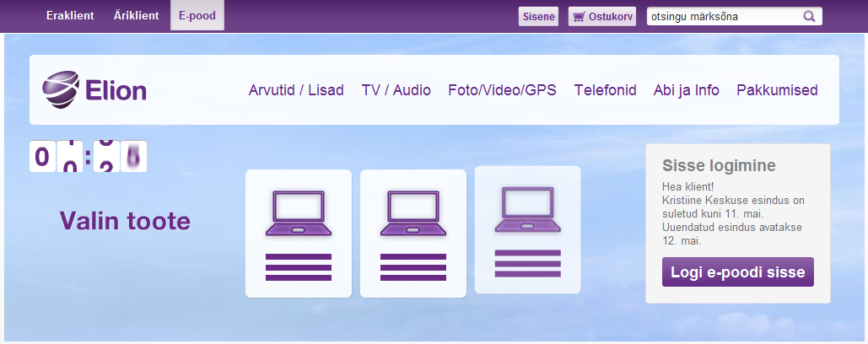
Task: Click the Sisse logimine heading
Action: pos(719,165)
